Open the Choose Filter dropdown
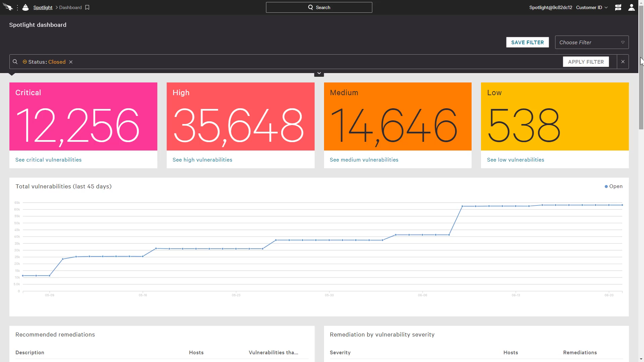 [592, 42]
